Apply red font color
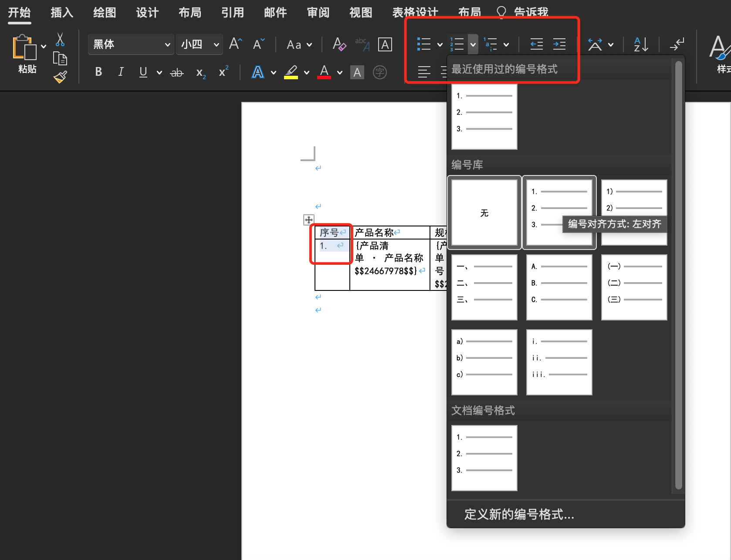This screenshot has width=731, height=560. (x=324, y=72)
